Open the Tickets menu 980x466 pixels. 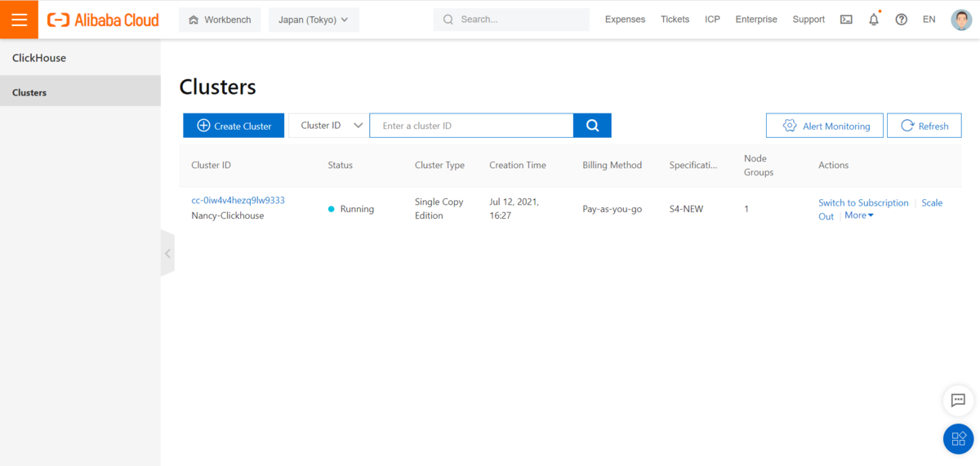675,20
